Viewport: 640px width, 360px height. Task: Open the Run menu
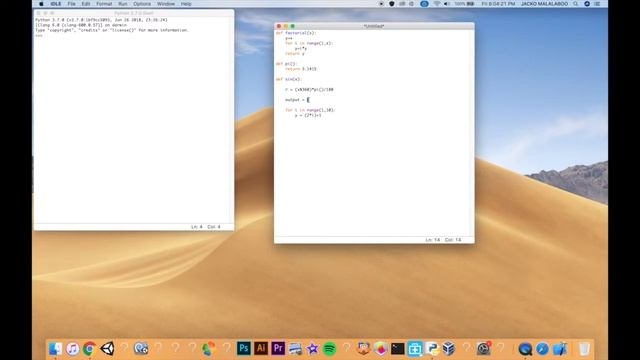coord(122,4)
